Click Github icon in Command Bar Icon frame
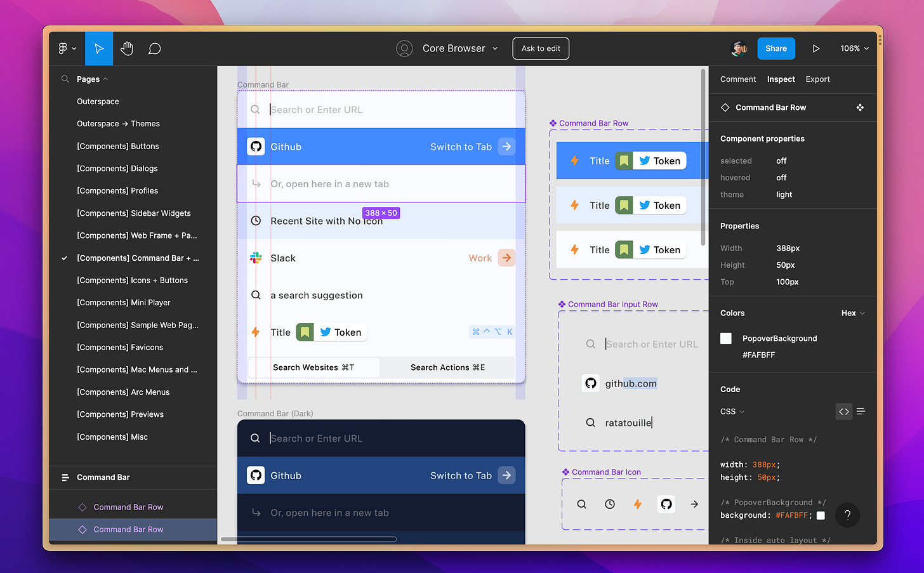This screenshot has width=924, height=573. pyautogui.click(x=666, y=504)
